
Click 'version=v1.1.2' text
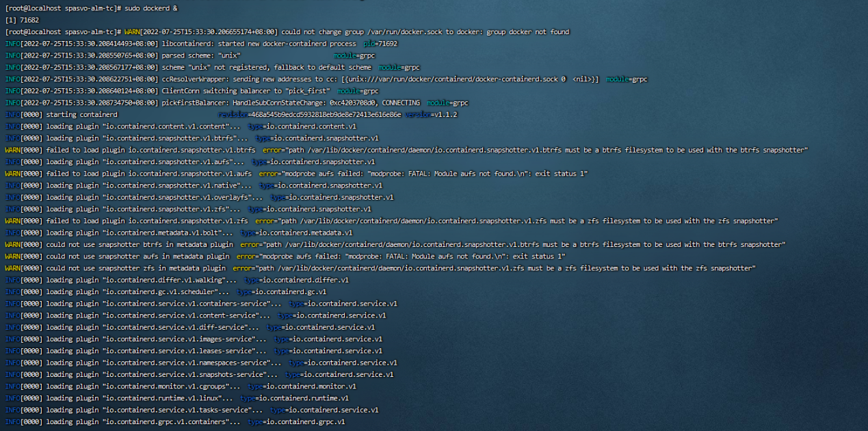click(431, 115)
